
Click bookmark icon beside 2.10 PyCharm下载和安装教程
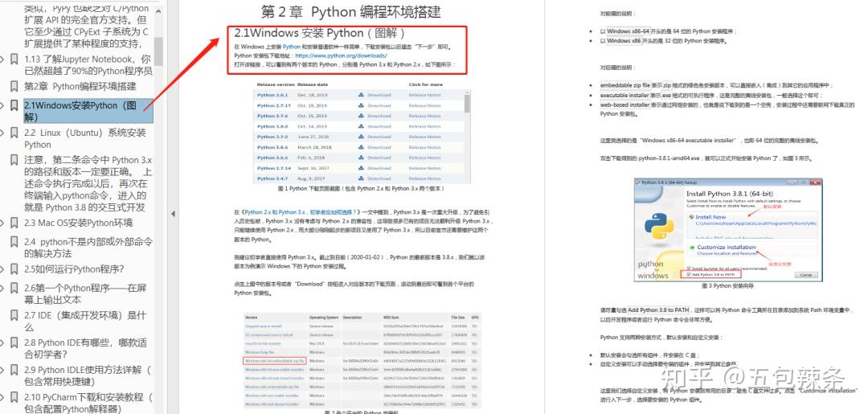coord(14,397)
